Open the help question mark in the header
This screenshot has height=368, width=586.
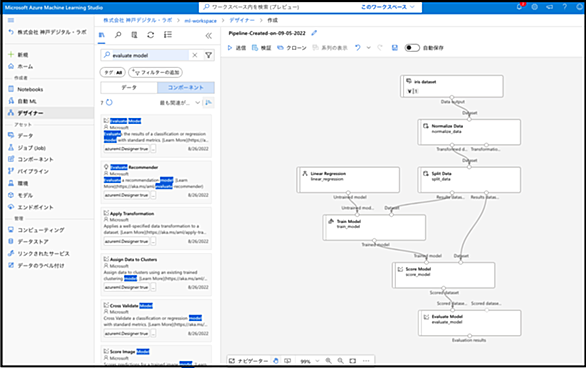[565, 7]
